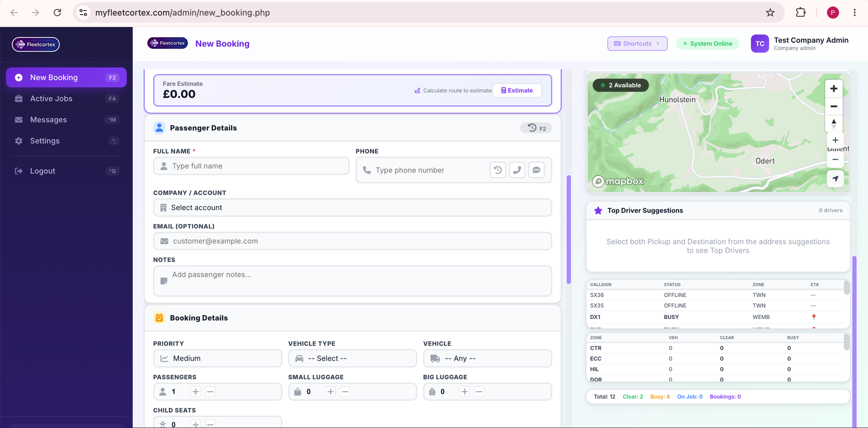Increase the Big Luggage count
The width and height of the screenshot is (868, 428).
464,392
